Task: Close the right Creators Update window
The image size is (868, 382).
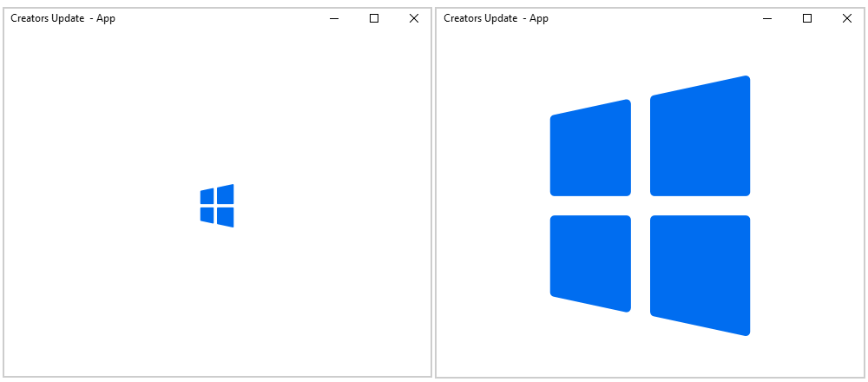Action: coord(847,18)
